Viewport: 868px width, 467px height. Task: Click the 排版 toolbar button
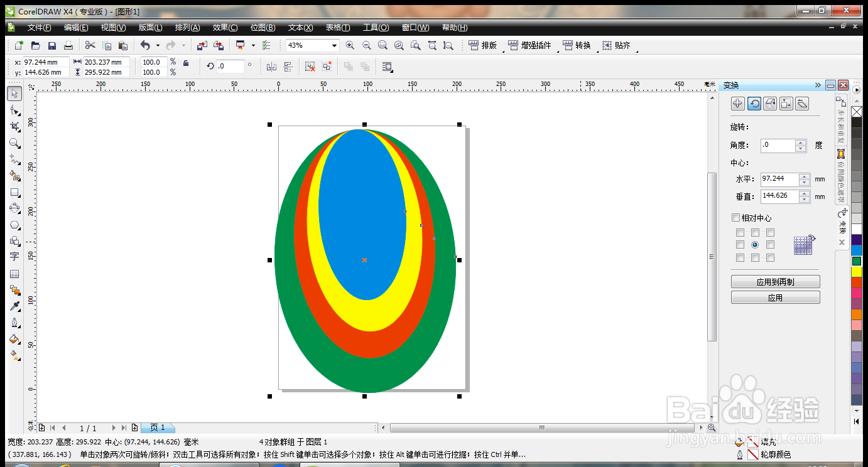(x=482, y=45)
